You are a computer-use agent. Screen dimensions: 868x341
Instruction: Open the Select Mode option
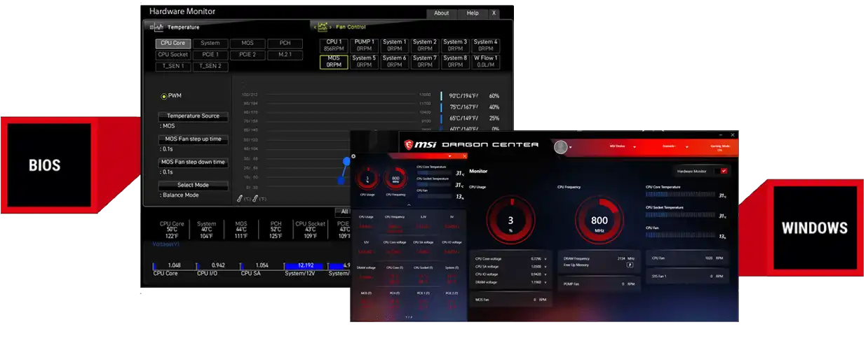click(193, 186)
